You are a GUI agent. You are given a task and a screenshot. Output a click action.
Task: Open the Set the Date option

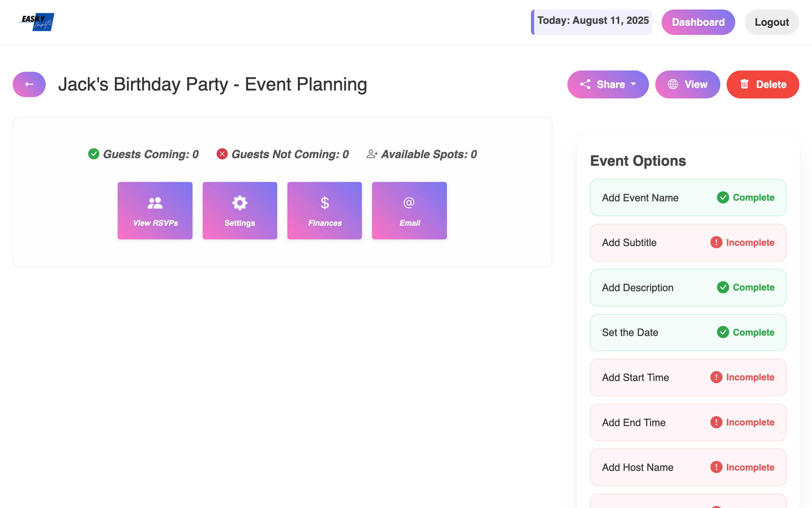(x=688, y=332)
